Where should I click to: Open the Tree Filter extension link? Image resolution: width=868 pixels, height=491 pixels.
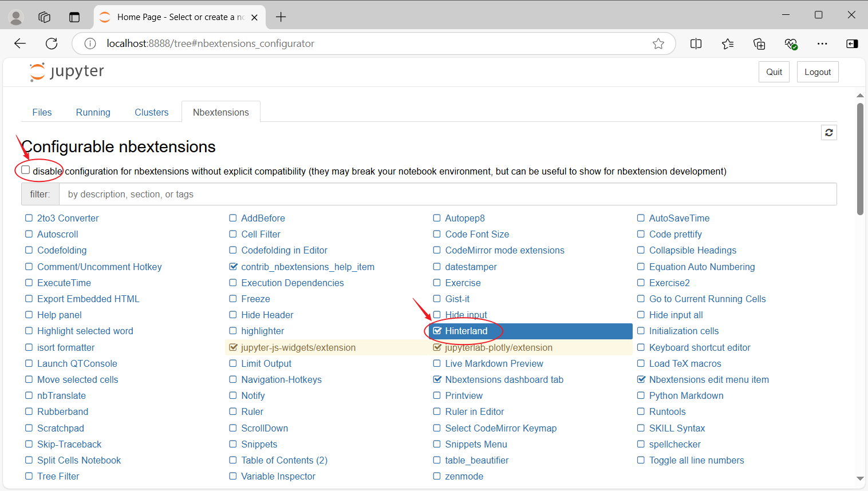[x=58, y=476]
